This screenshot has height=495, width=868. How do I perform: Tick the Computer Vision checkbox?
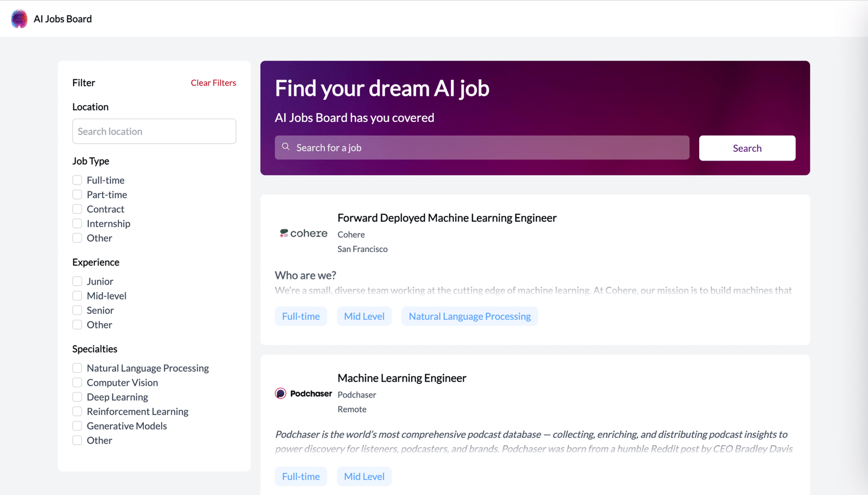[77, 383]
